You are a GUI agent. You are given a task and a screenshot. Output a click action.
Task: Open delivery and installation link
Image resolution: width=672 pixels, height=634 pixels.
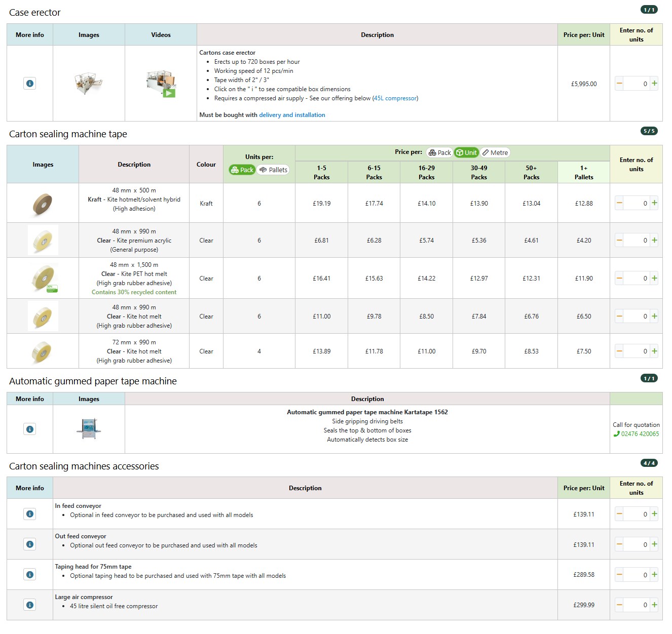292,115
